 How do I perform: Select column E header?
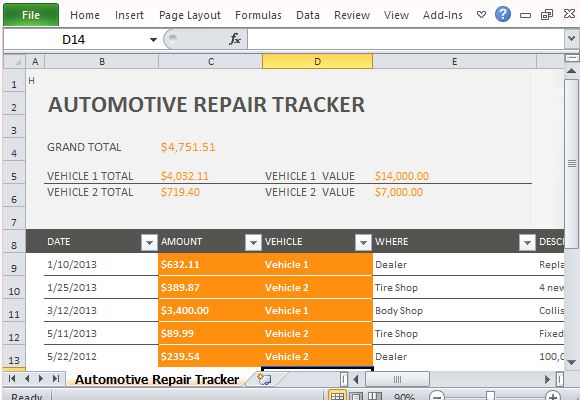click(454, 61)
